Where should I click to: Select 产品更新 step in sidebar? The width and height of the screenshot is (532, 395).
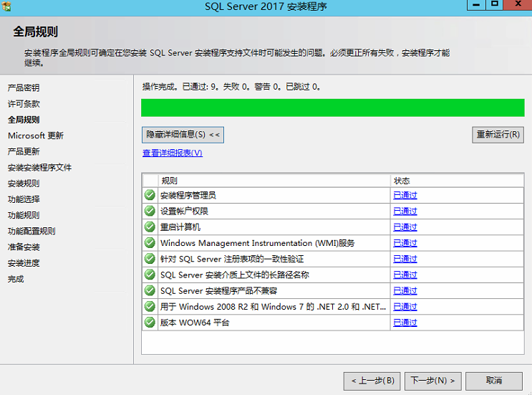(x=24, y=151)
